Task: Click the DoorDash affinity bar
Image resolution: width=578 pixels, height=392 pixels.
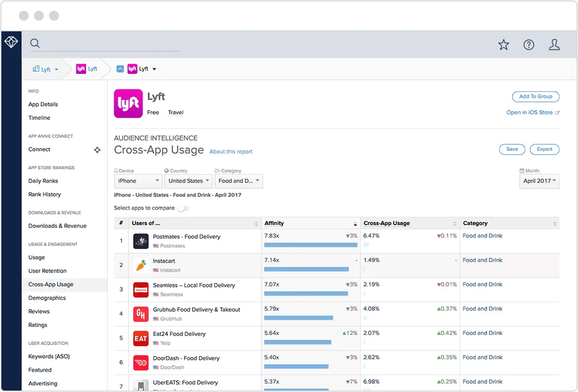Action: (296, 366)
